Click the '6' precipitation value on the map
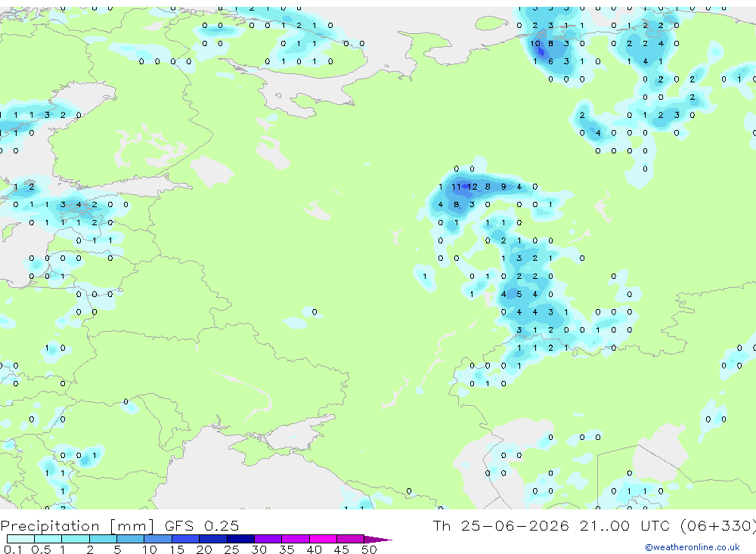Image resolution: width=756 pixels, height=554 pixels. 550,61
